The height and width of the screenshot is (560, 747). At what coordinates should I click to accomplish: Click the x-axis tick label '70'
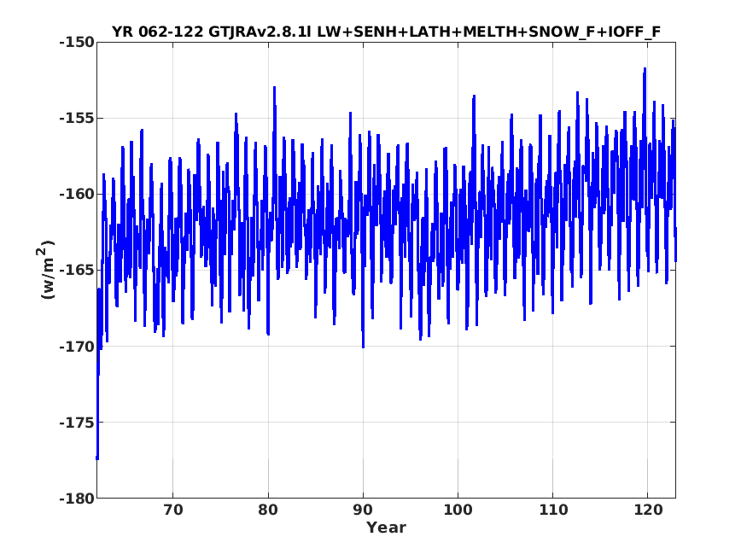173,510
